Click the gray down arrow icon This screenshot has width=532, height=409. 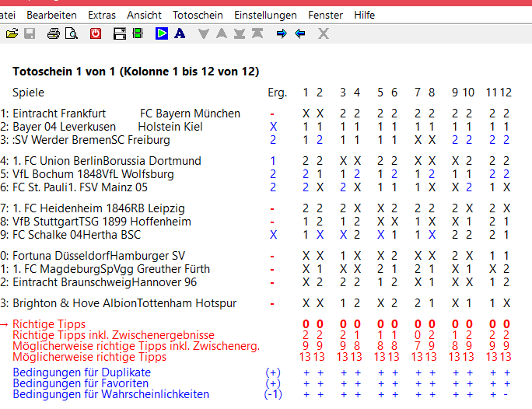click(x=204, y=33)
